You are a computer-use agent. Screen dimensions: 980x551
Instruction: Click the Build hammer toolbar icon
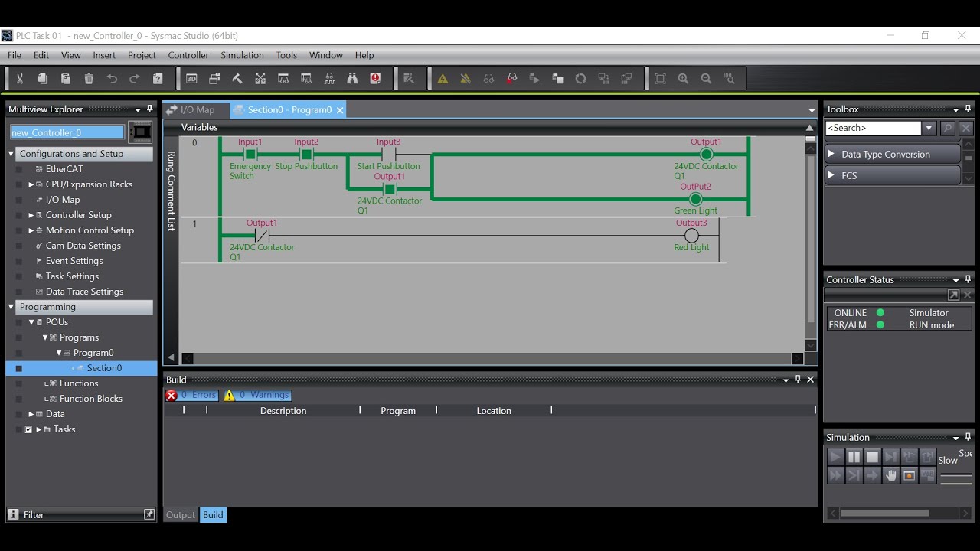click(237, 78)
